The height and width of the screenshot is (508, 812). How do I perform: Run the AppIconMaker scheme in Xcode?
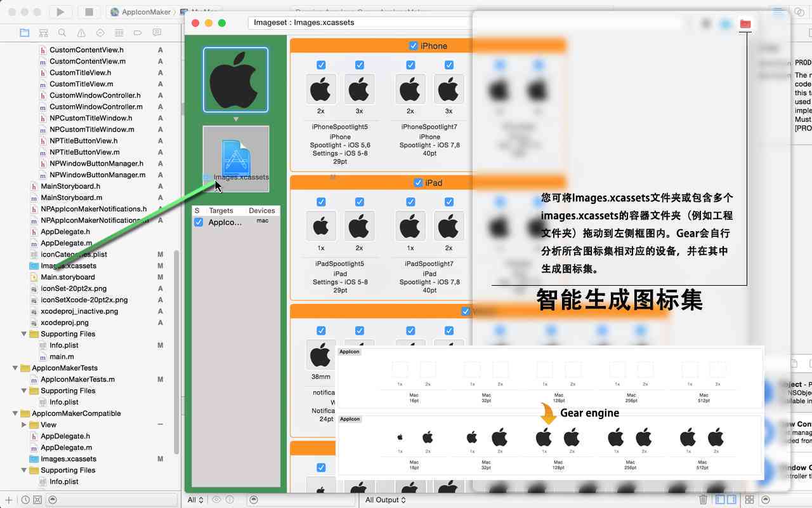(x=60, y=11)
